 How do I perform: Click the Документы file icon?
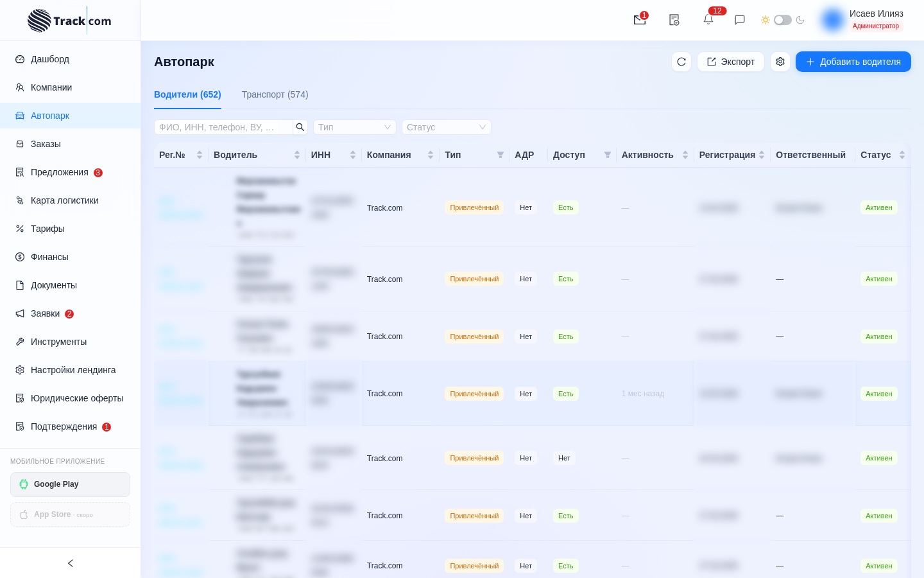(x=20, y=285)
